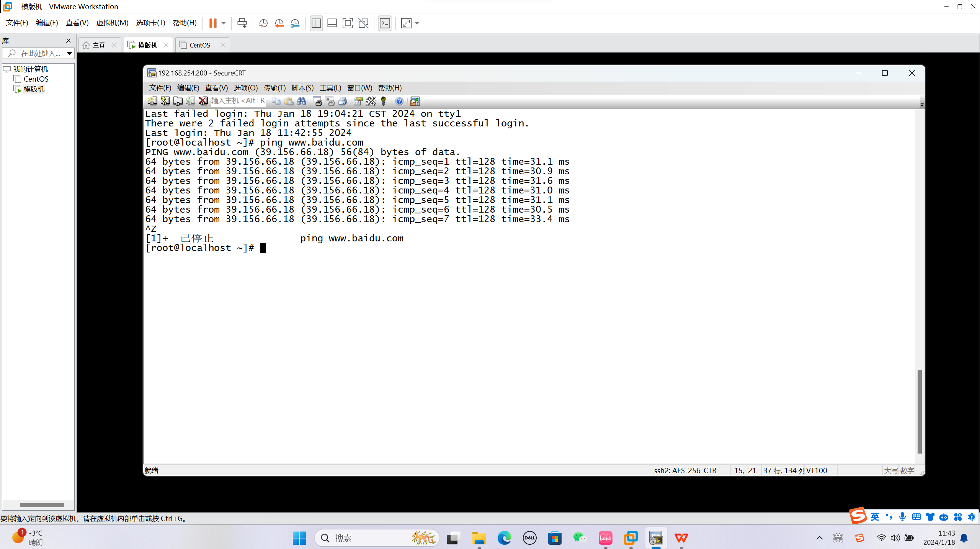Click SecureCRT Print Selection icon

[x=330, y=101]
